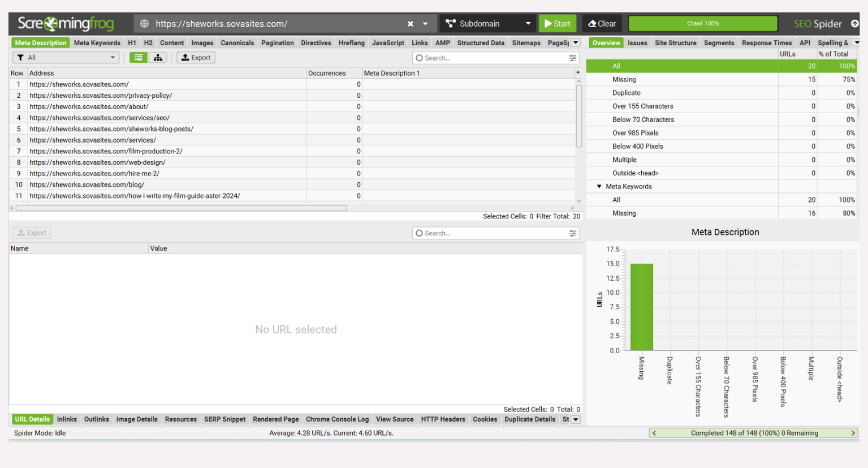Image resolution: width=868 pixels, height=468 pixels.
Task: Open the Structured Data tab
Action: click(481, 43)
